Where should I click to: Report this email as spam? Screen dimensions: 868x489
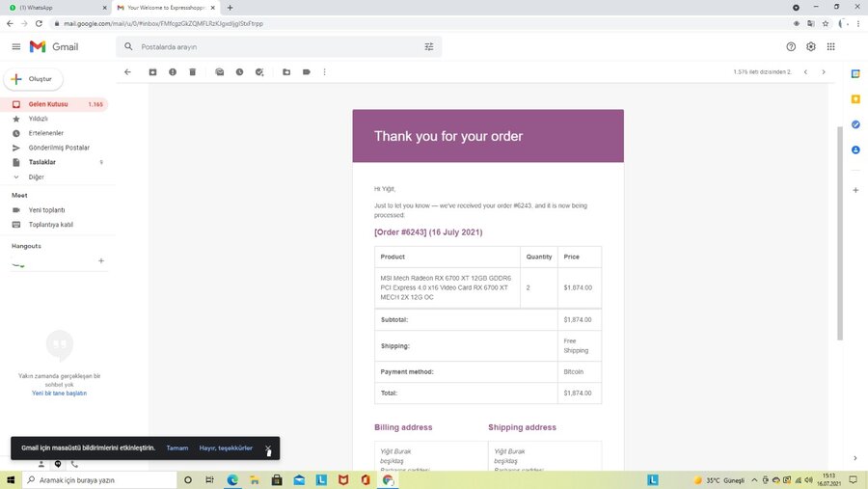click(173, 72)
